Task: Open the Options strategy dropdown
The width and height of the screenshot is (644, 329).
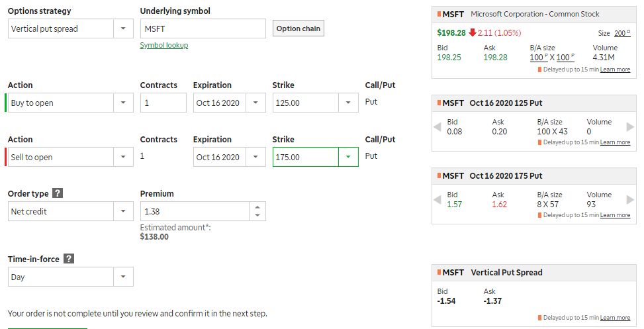Action: pos(71,28)
